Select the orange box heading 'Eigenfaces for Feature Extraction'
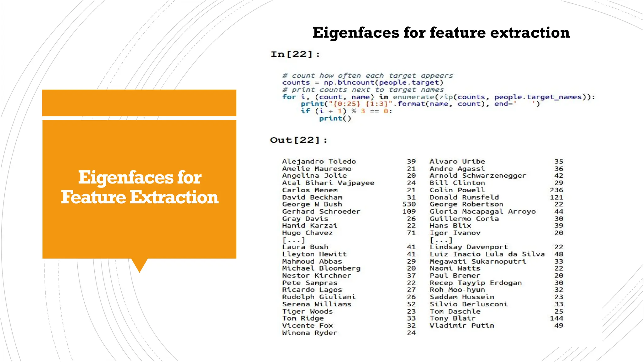This screenshot has width=644, height=362. (x=140, y=187)
